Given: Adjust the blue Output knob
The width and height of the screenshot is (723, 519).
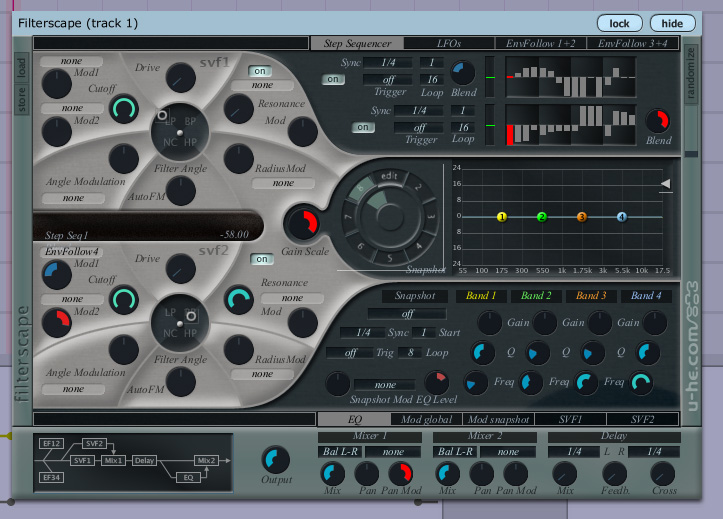Looking at the screenshot, I should (x=276, y=460).
